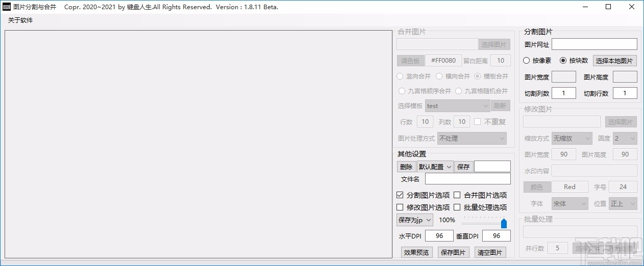This screenshot has height=266, width=644.
Task: Open the 关于软件 menu
Action: point(20,20)
